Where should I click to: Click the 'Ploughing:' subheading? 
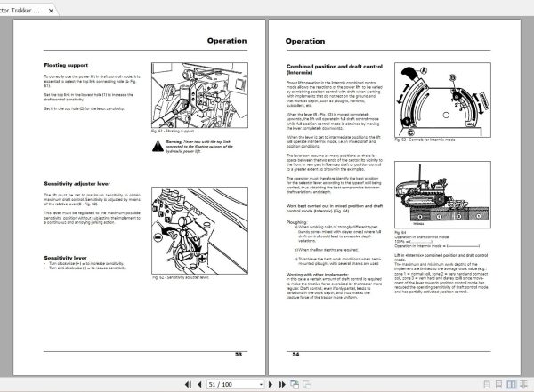tap(296, 222)
